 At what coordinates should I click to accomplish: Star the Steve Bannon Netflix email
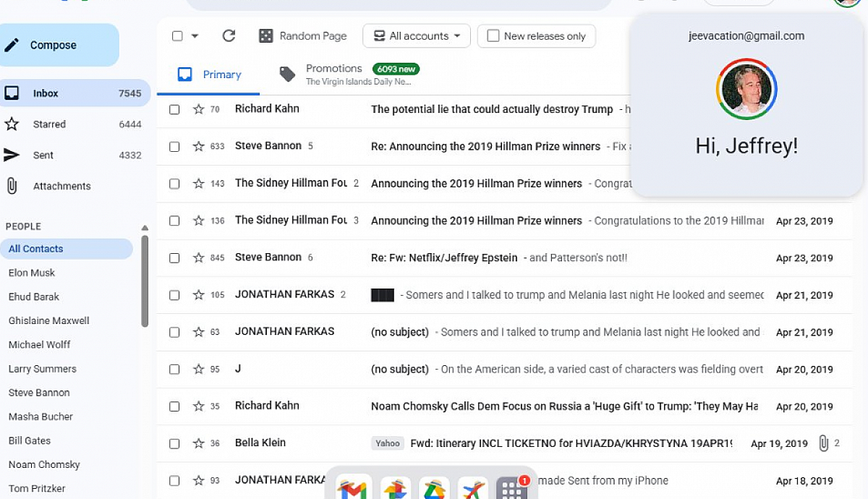pos(199,257)
